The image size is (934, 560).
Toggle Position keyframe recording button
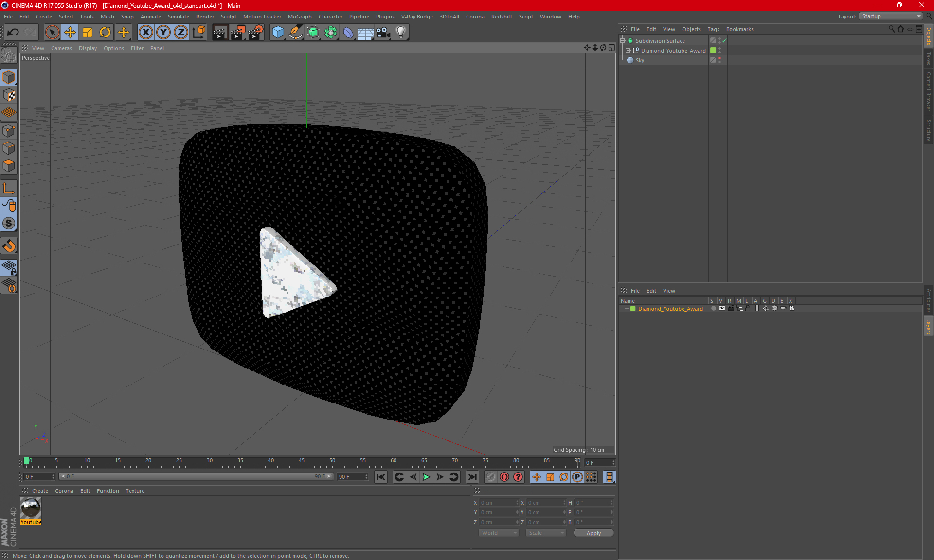[x=537, y=477]
